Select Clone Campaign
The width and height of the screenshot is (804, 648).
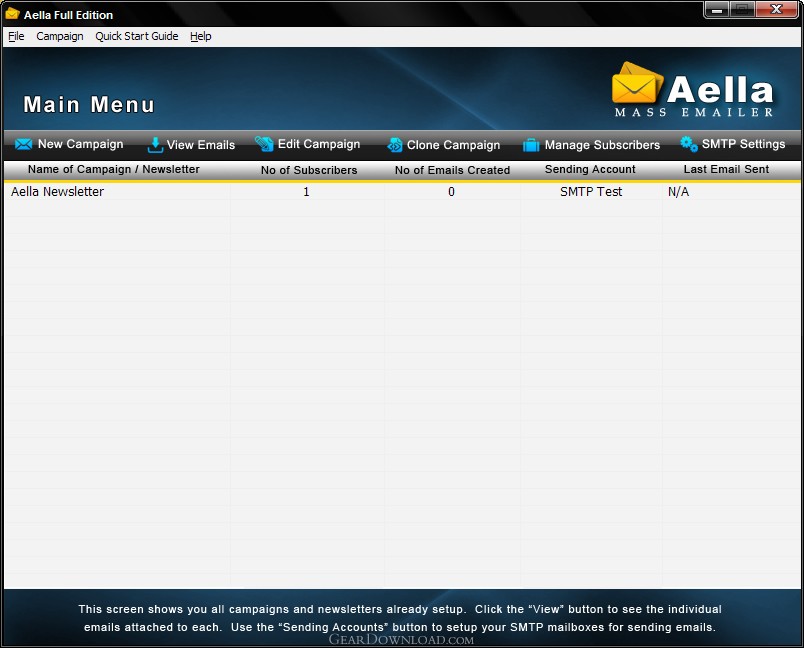pos(444,145)
